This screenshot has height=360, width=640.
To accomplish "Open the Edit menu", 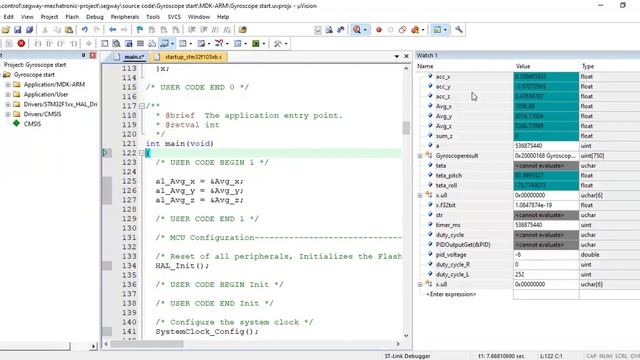I will (9, 17).
